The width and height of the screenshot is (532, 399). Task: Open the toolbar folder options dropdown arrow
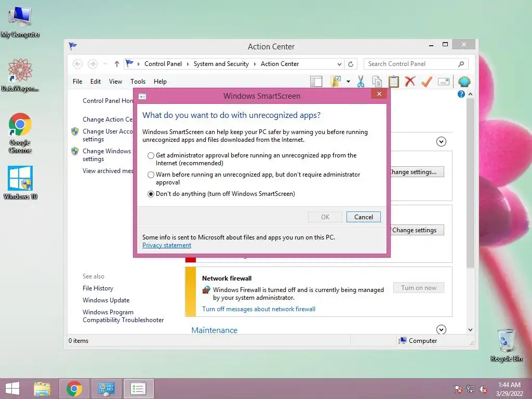348,82
